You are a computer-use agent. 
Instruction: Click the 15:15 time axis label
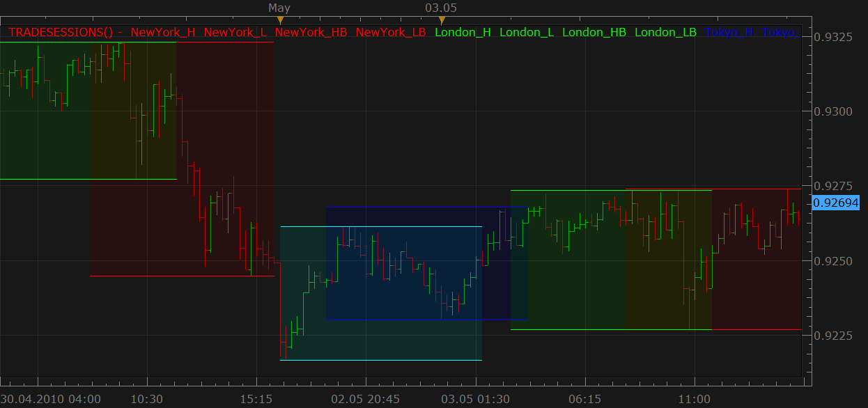pyautogui.click(x=257, y=400)
